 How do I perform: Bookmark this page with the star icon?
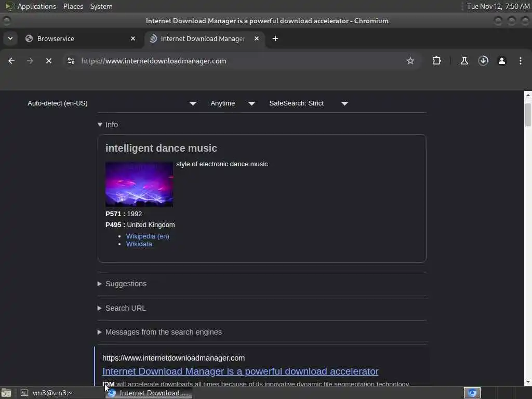(x=410, y=61)
